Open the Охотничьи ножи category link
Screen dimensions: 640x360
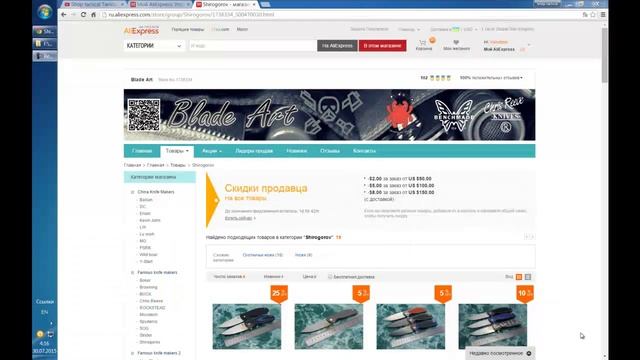point(262,255)
